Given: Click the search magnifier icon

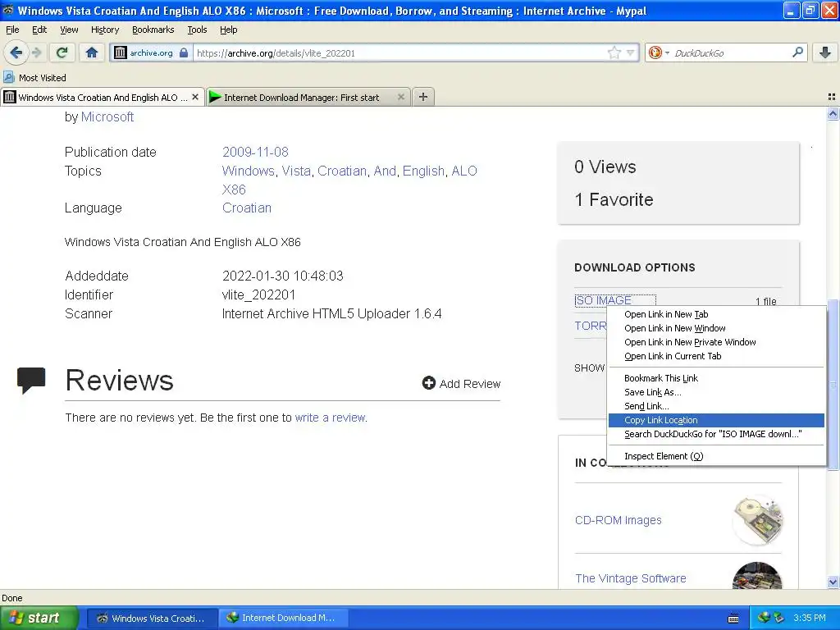Looking at the screenshot, I should click(x=797, y=52).
